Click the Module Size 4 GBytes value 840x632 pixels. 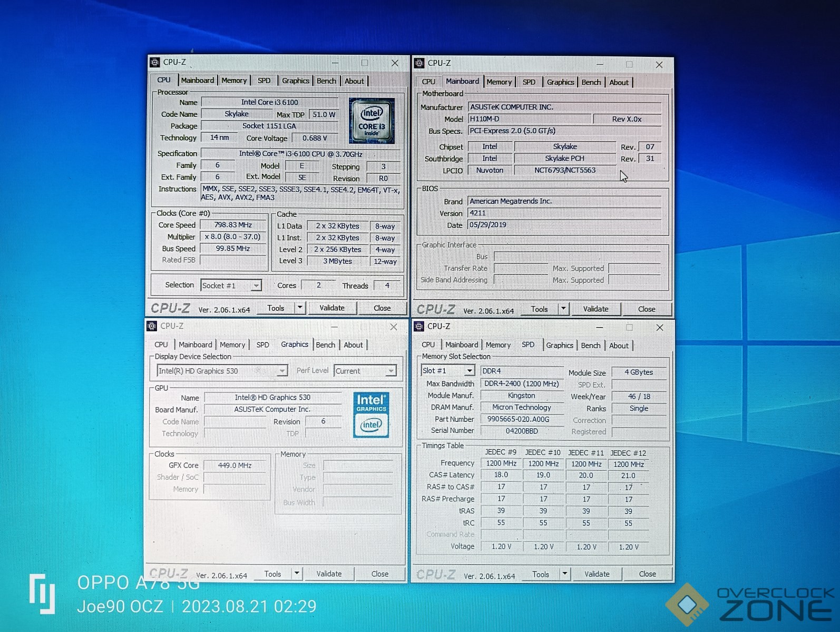639,372
